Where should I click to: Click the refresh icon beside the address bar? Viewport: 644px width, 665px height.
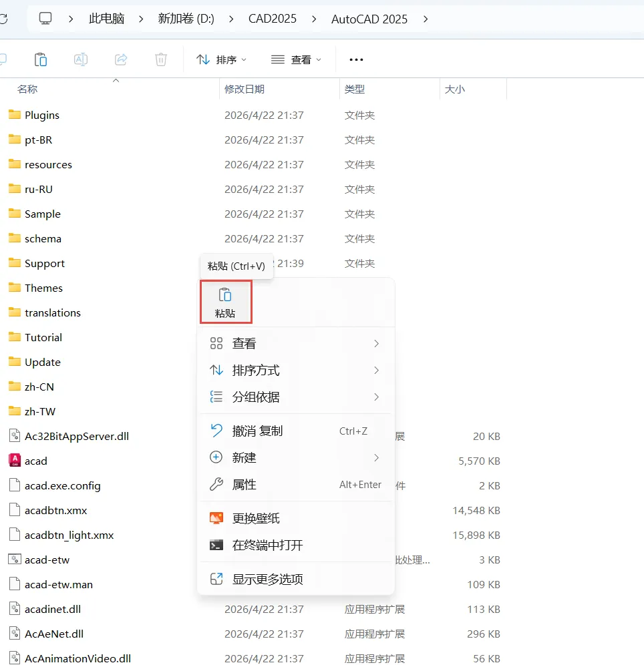[3, 19]
